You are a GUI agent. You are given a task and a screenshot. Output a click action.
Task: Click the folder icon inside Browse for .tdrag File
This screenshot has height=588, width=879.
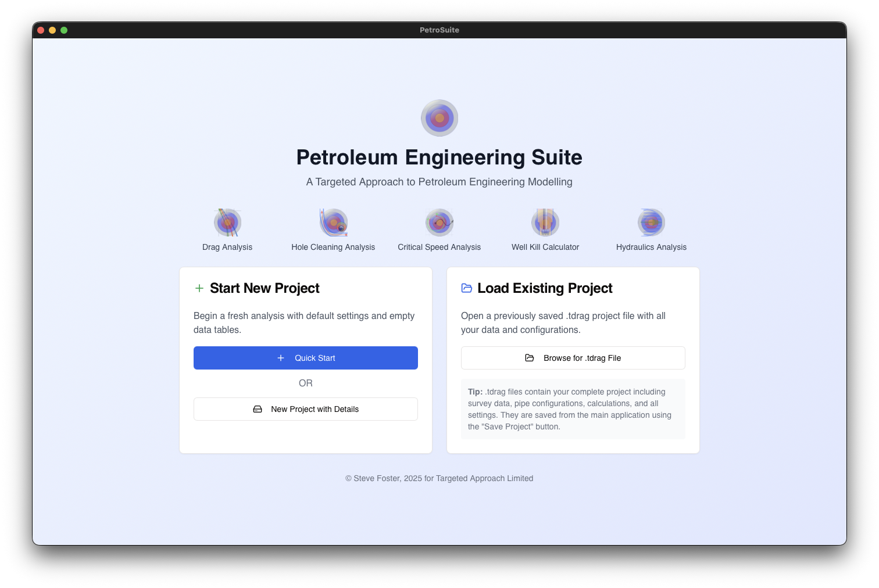point(530,358)
